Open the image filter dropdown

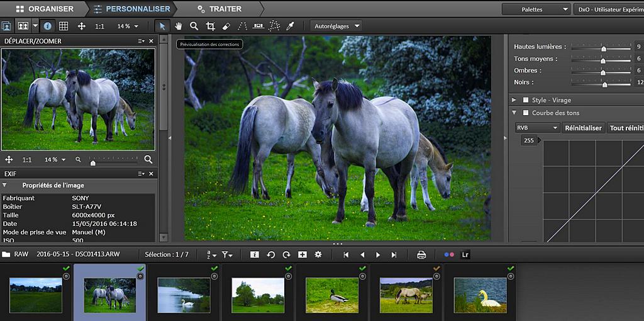(x=227, y=254)
